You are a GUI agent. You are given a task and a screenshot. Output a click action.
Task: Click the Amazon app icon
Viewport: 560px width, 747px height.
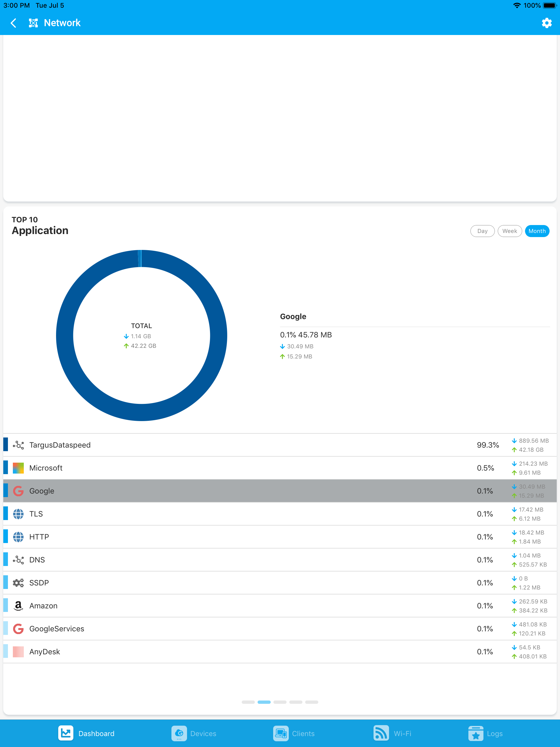18,606
